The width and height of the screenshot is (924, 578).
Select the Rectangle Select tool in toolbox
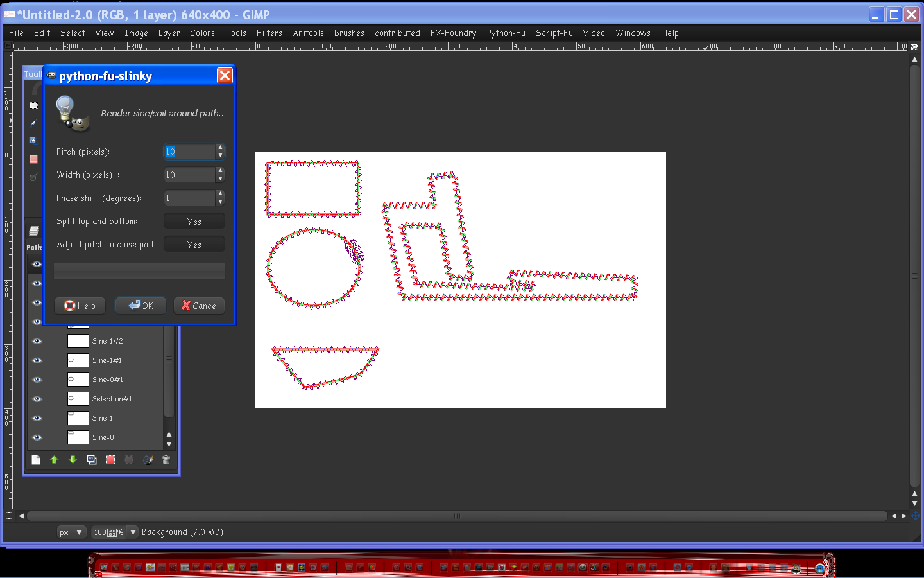click(x=34, y=105)
